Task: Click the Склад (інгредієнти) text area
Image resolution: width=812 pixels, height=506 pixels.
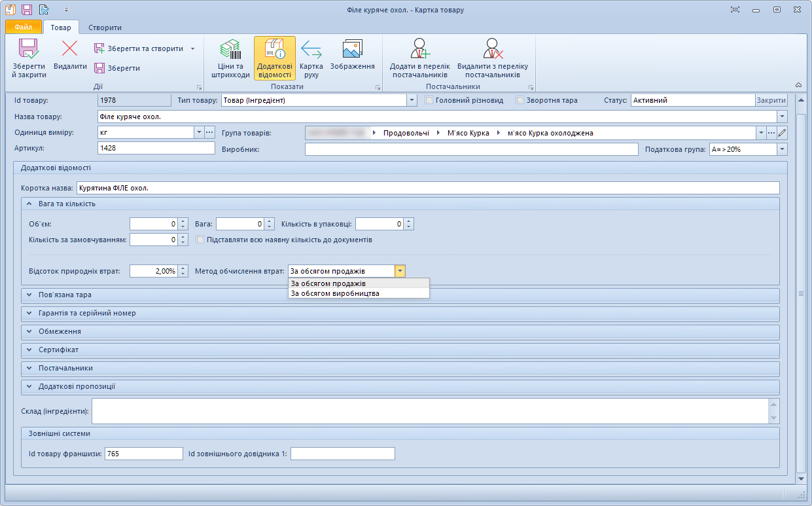Action: coord(431,411)
